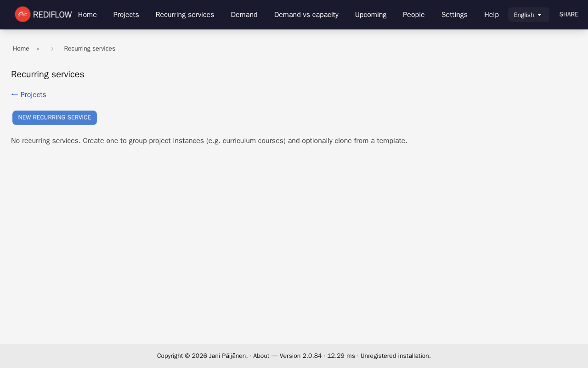Click the Recurring services page heading
Viewport: 588px width, 368px height.
(x=48, y=75)
